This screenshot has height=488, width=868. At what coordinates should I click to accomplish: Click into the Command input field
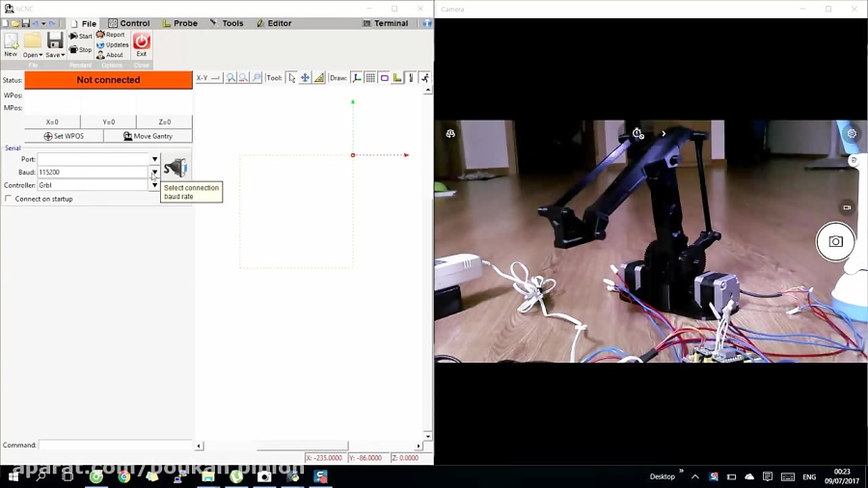pos(115,445)
